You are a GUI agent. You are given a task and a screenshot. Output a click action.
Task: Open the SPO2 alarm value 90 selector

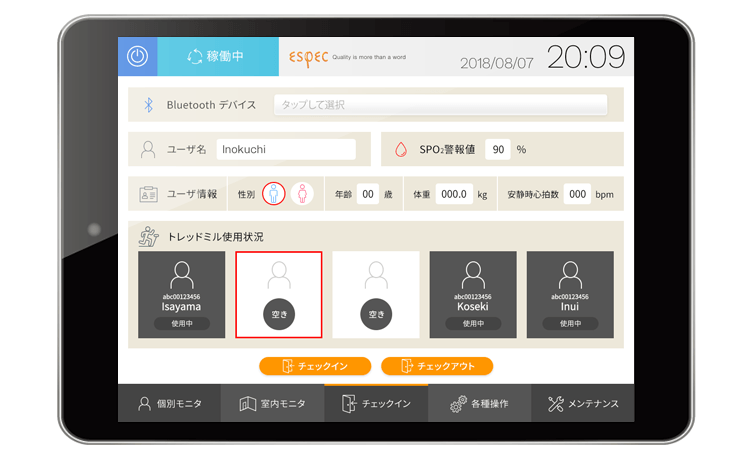[497, 149]
